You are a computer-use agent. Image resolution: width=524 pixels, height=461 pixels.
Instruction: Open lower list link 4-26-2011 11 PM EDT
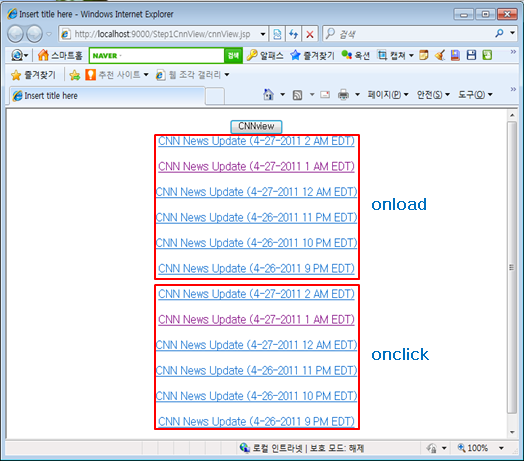(x=256, y=371)
